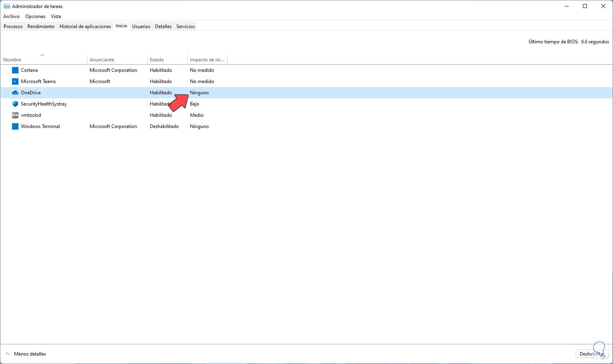
Task: Select the Microsoft Teams entry
Action: 39,81
